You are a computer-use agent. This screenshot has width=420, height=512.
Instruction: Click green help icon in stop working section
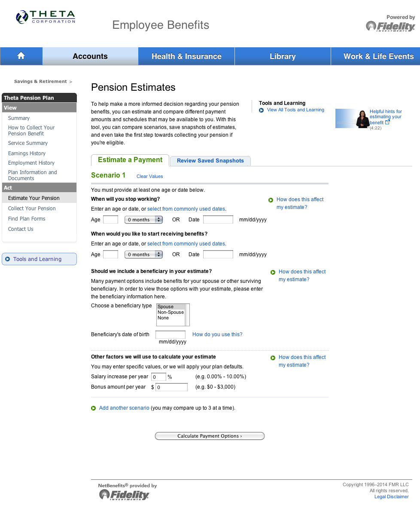tap(271, 200)
